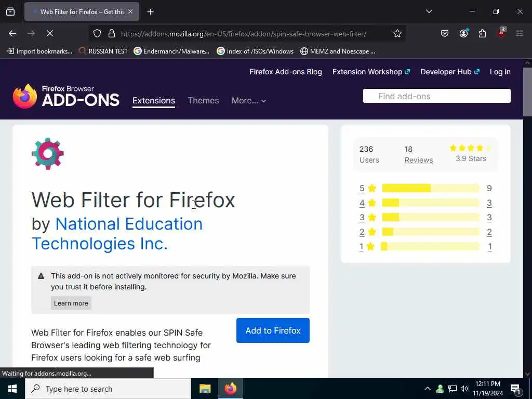Viewport: 532px width, 399px height.
Task: Open the Firefox View icon in tab strip
Action: tap(10, 11)
